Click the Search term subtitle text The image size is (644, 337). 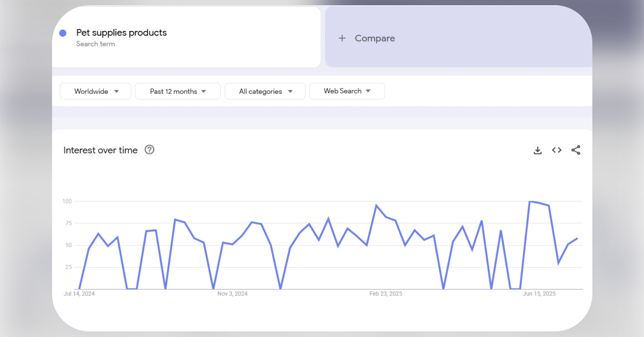click(96, 44)
